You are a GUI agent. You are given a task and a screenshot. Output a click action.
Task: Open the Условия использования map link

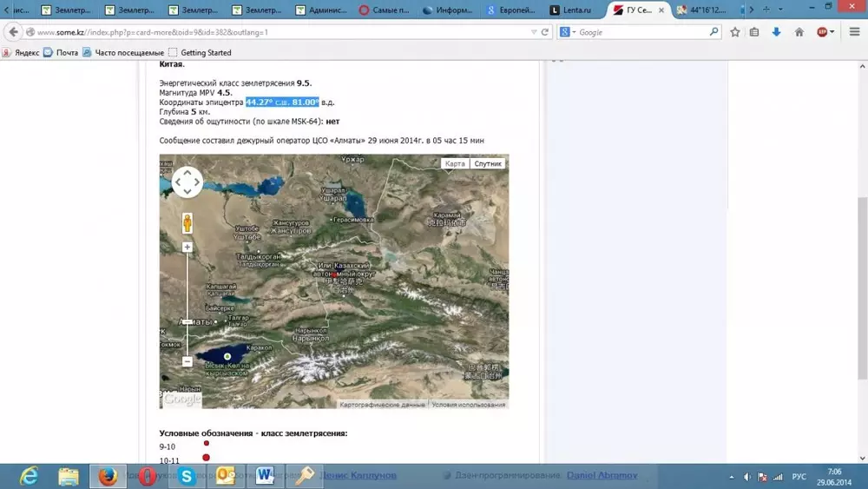[x=468, y=405]
